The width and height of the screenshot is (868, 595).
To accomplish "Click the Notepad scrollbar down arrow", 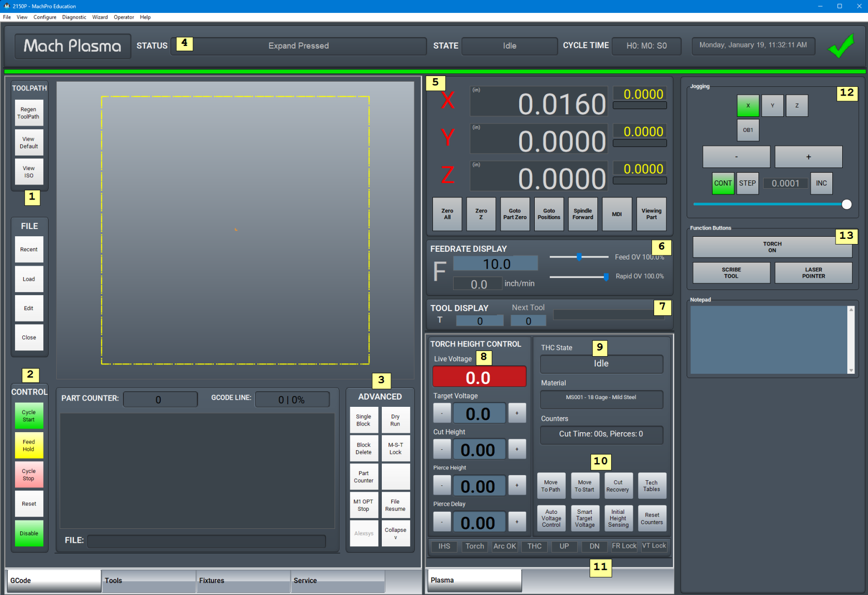I will (851, 371).
